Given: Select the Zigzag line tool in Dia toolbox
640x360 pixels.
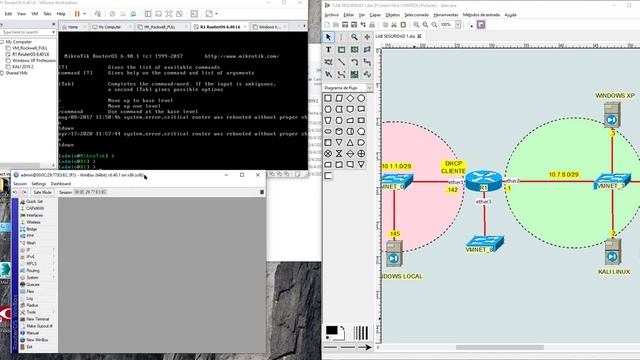Looking at the screenshot, I should pos(367,62).
